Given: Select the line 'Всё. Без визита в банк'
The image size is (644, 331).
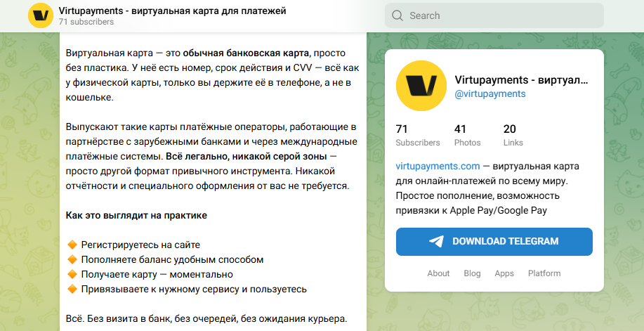Looking at the screenshot, I should tap(206, 318).
